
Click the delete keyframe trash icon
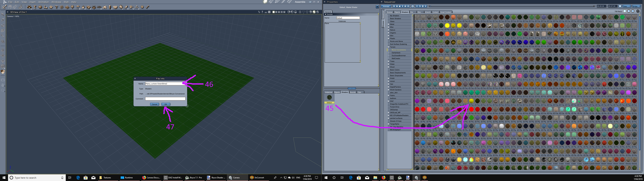pos(423,6)
